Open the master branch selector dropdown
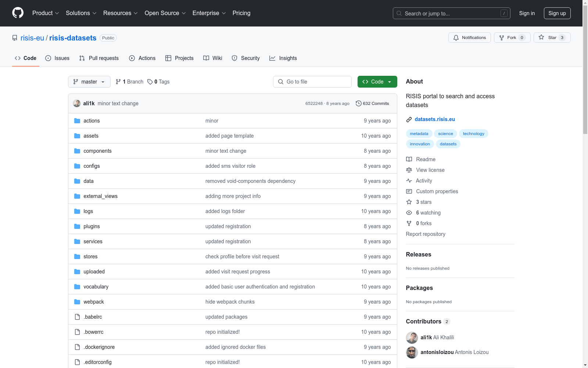The height and width of the screenshot is (368, 588). pyautogui.click(x=89, y=82)
